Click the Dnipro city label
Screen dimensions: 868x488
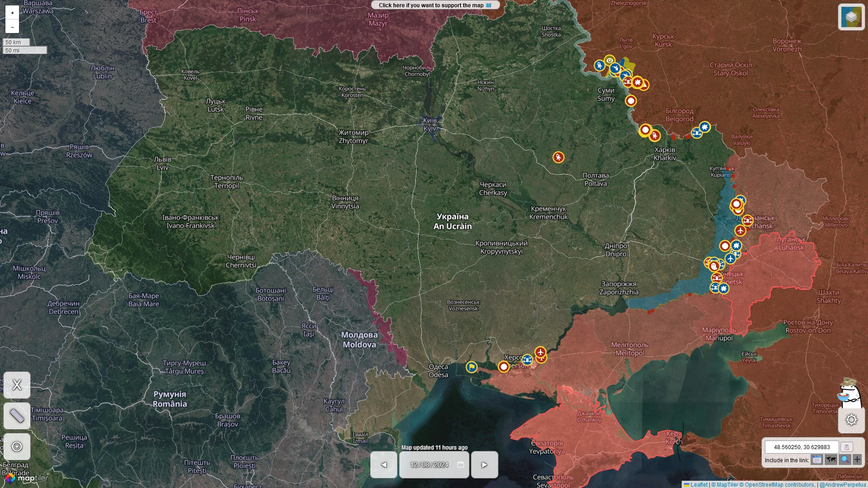[x=616, y=250]
